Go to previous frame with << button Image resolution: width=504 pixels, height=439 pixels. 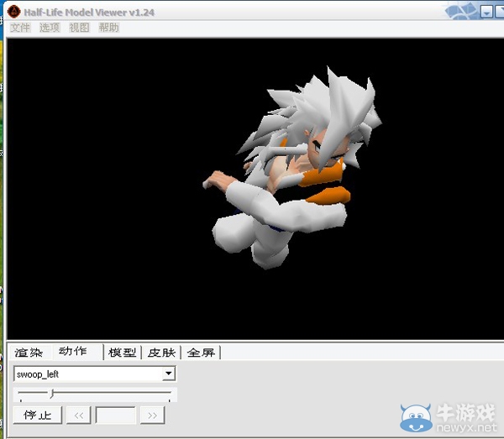[x=79, y=415]
